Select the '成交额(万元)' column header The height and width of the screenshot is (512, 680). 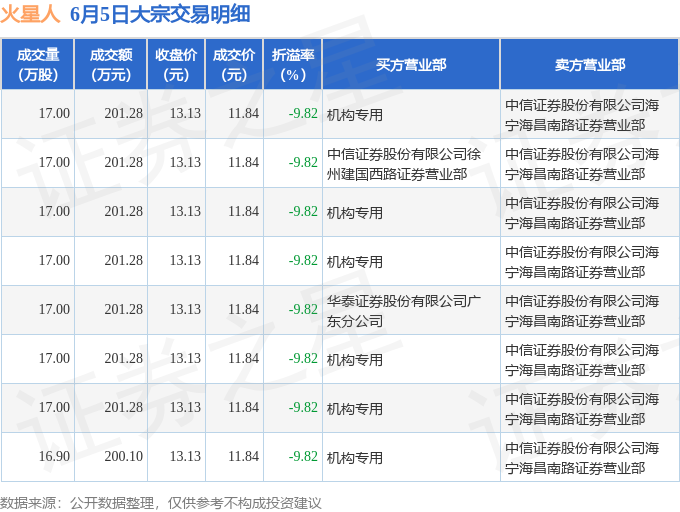tap(111, 64)
